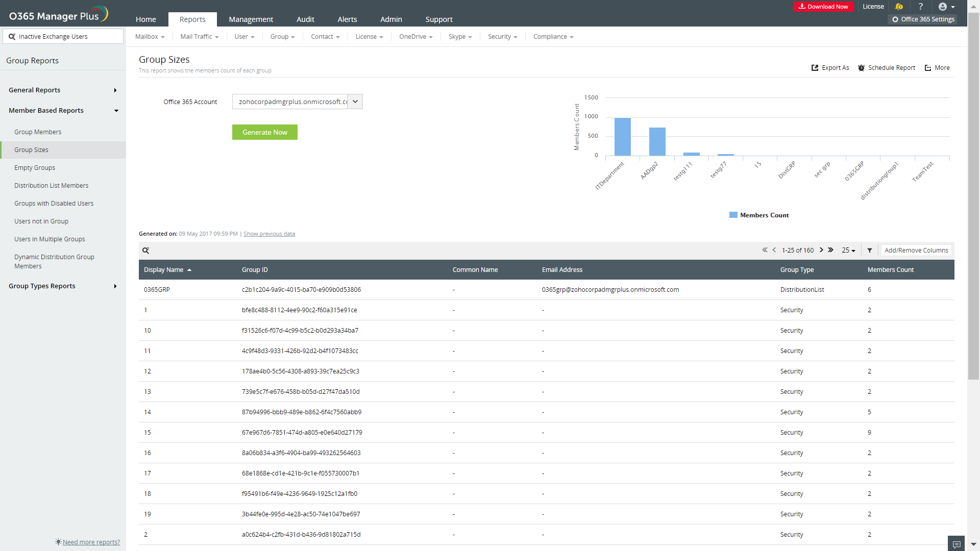Open the chat feedback icon bottom right

click(956, 544)
